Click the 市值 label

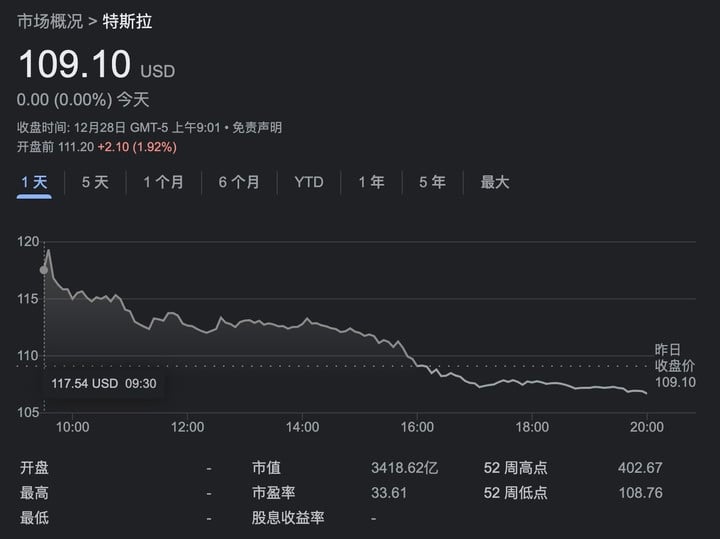click(266, 468)
